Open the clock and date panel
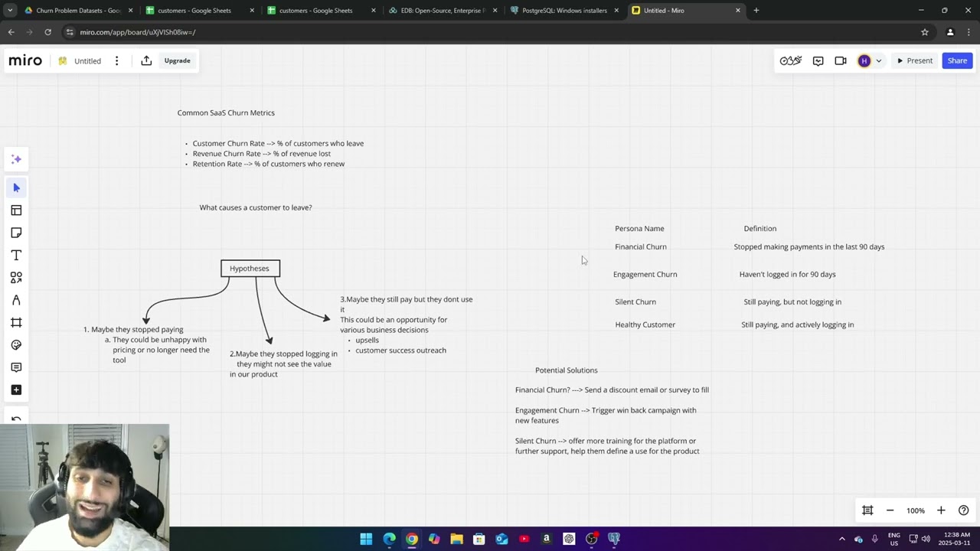The height and width of the screenshot is (551, 980). point(957,539)
